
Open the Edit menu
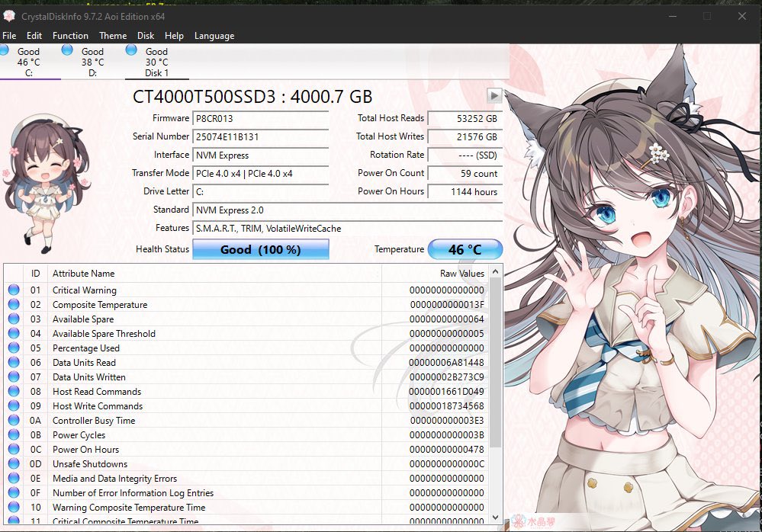34,35
